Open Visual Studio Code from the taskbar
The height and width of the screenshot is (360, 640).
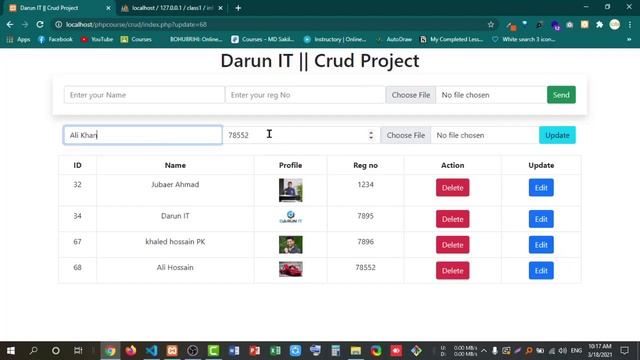[151, 351]
